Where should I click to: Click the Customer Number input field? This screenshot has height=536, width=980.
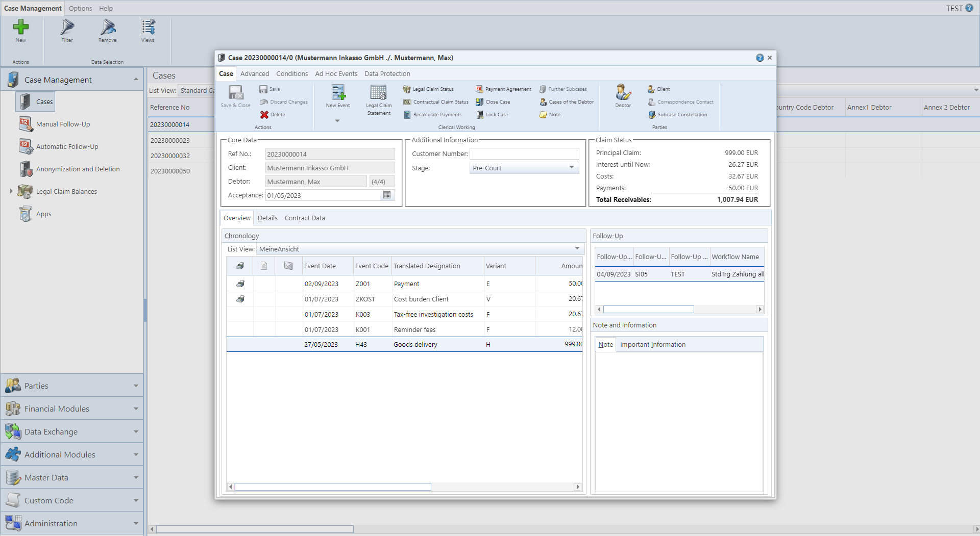(524, 154)
